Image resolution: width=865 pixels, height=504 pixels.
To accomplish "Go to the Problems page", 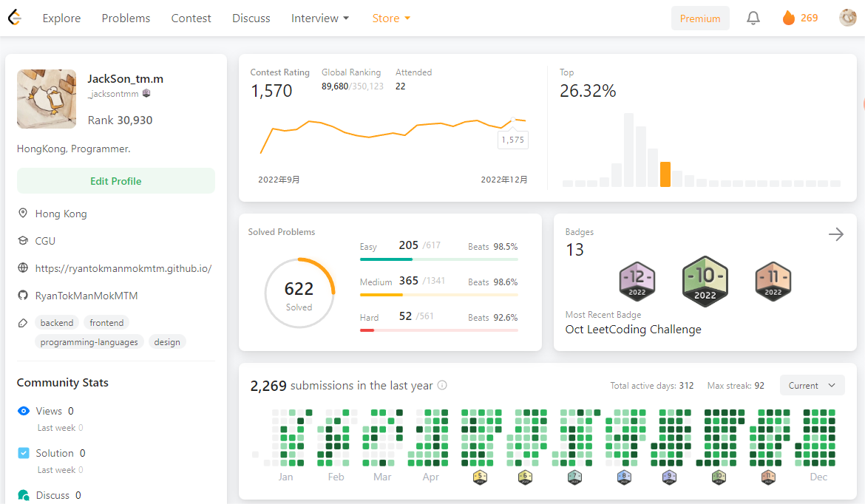I will (x=126, y=18).
